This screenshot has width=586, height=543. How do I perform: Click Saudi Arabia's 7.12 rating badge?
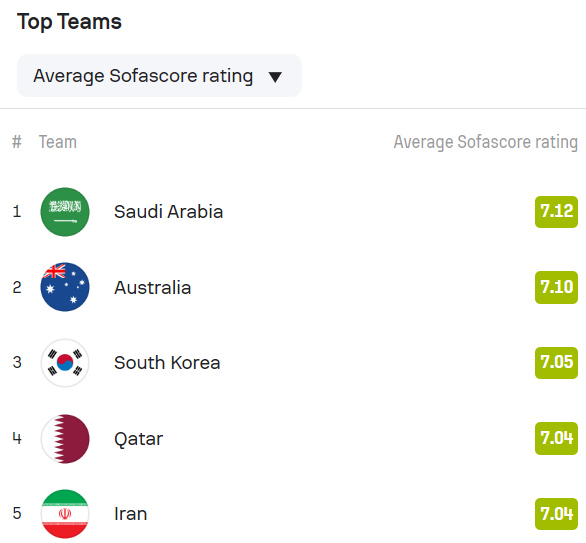click(x=556, y=212)
